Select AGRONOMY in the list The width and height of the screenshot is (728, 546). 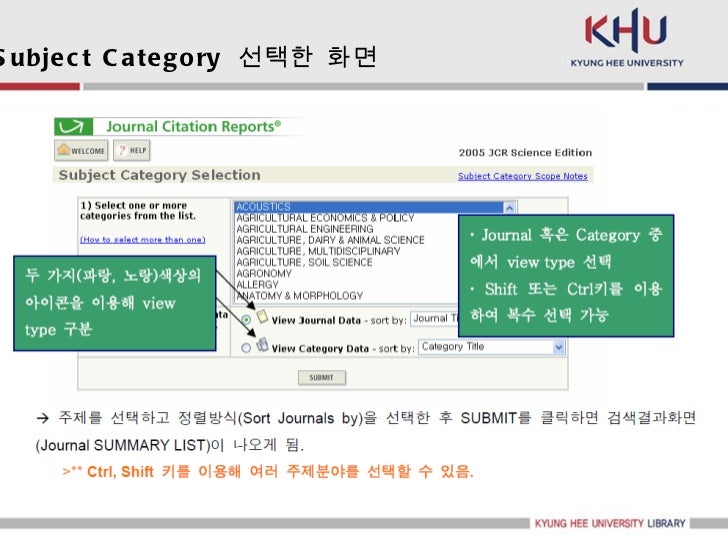(264, 273)
